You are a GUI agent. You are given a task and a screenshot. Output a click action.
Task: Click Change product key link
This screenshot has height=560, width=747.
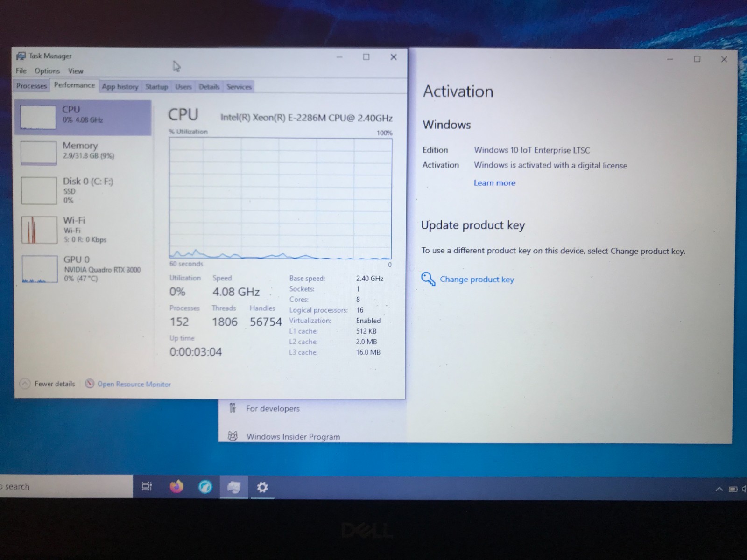[x=477, y=279]
